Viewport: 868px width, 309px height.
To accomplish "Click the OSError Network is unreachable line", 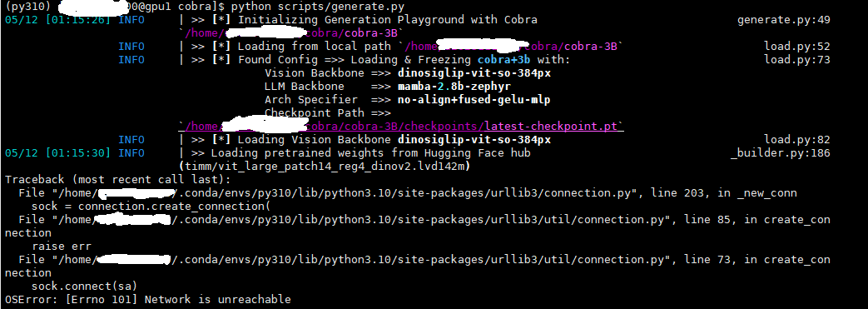I will [148, 300].
